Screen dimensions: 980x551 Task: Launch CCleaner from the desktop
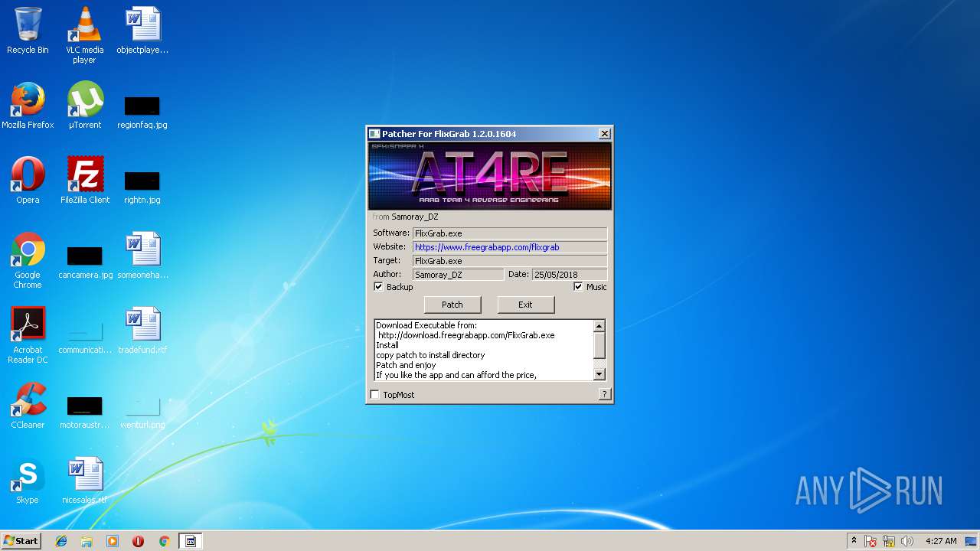click(x=28, y=406)
